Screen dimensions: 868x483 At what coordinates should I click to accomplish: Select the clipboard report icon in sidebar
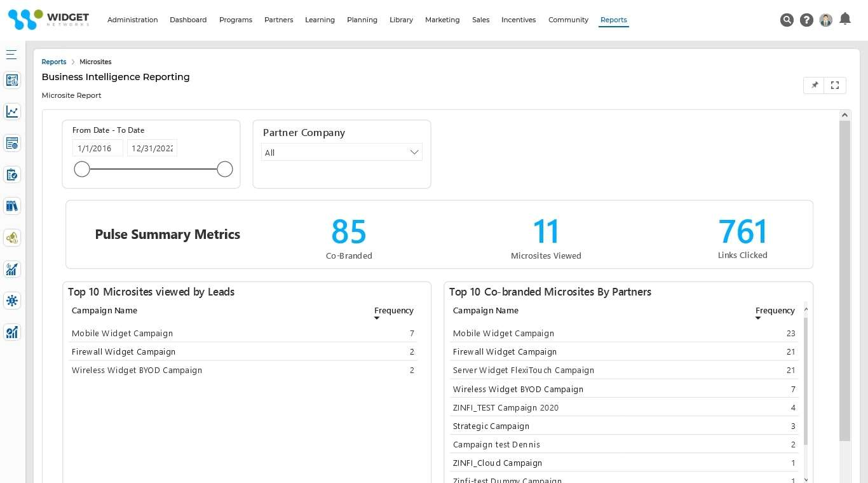tap(11, 174)
